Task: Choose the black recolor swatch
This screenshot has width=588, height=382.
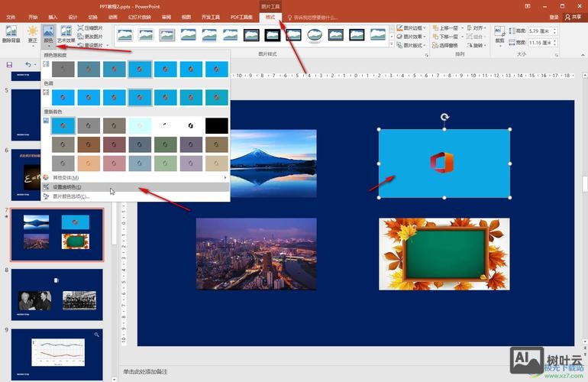Action: coord(216,125)
